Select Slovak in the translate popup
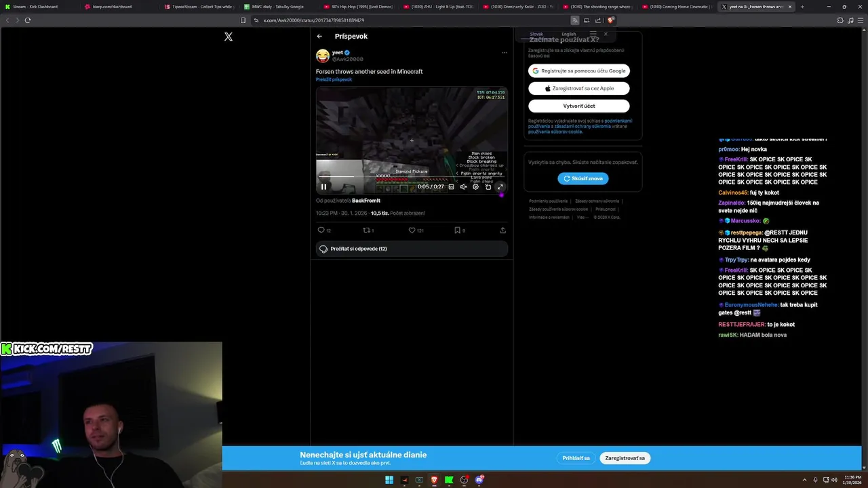The width and height of the screenshot is (868, 488). (x=536, y=34)
